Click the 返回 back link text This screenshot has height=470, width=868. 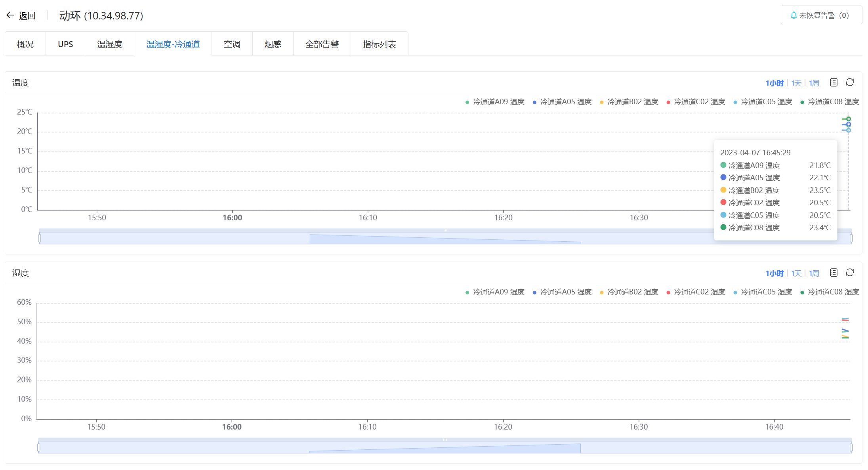click(x=27, y=15)
